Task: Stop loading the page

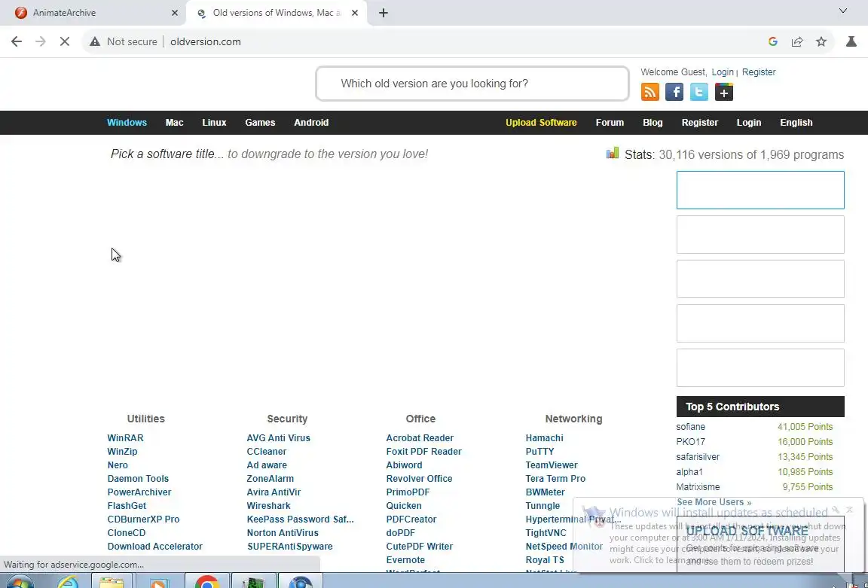Action: tap(65, 41)
